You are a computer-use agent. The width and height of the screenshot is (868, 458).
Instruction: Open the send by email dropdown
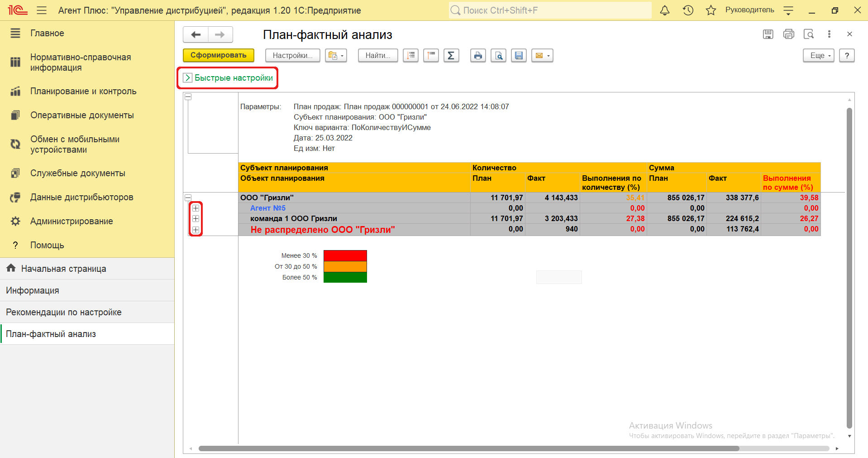point(542,55)
